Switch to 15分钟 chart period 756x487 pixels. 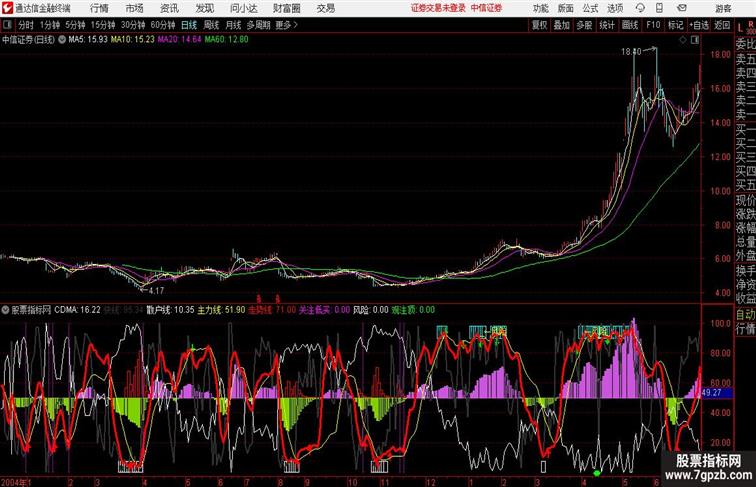tap(103, 25)
